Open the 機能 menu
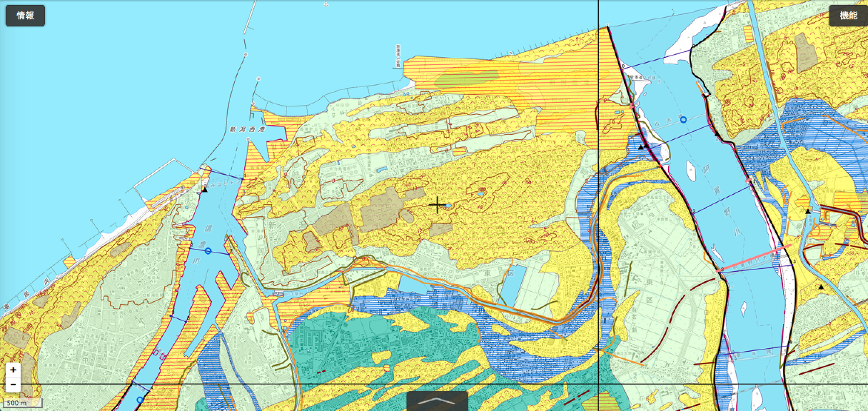868x411 pixels. [848, 16]
